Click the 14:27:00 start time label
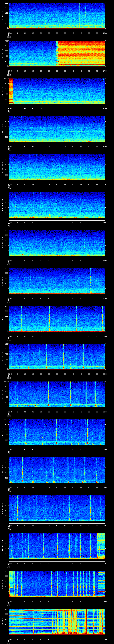 (x=9, y=488)
